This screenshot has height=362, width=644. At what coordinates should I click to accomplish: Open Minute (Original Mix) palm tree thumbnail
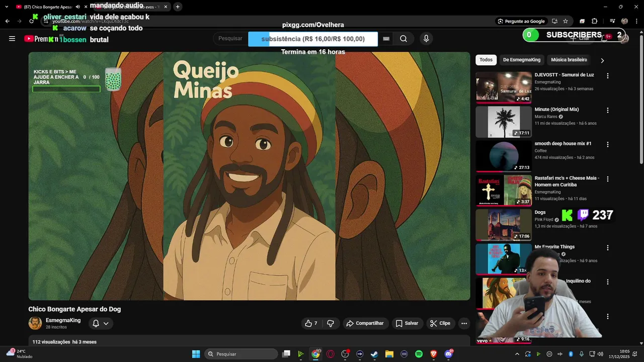pos(504,122)
